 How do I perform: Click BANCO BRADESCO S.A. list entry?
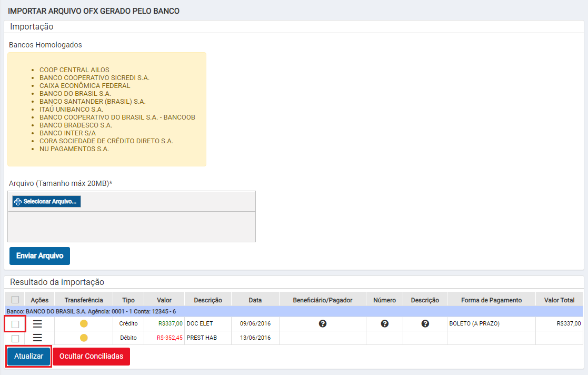(76, 125)
